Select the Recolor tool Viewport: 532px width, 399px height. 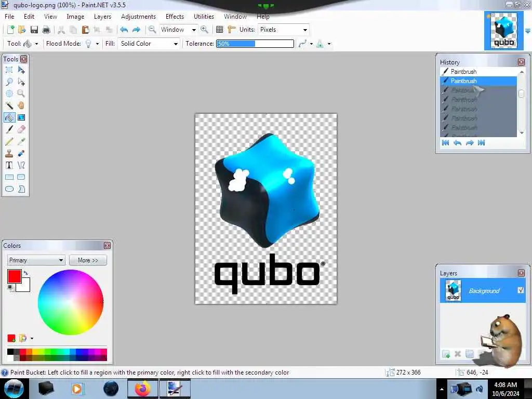(21, 153)
